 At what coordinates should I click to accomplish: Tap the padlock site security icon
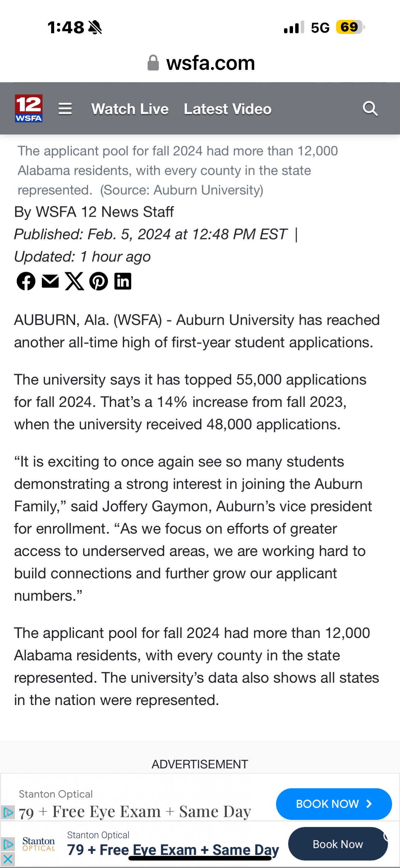[153, 63]
